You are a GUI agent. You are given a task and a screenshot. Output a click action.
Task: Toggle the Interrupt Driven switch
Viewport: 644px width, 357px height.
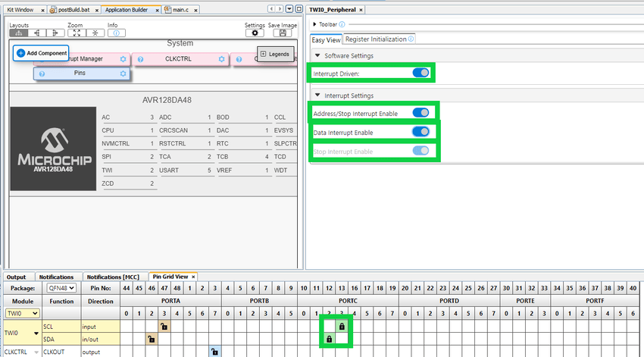(420, 73)
